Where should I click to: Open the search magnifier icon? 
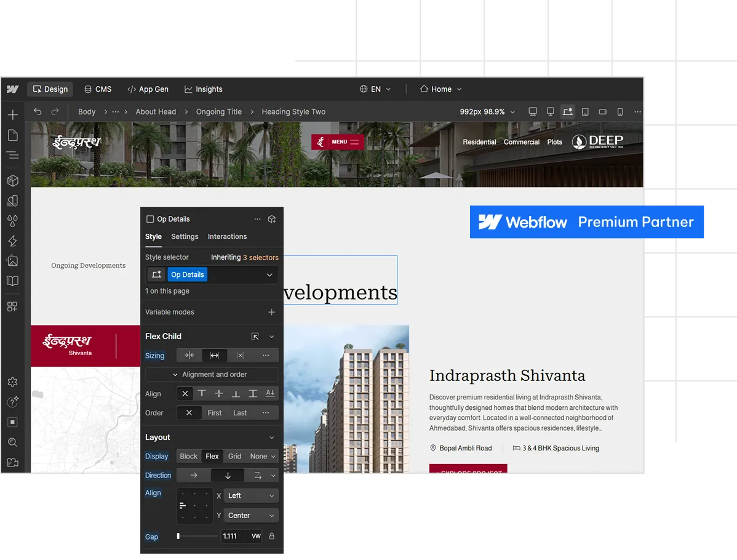point(13,442)
